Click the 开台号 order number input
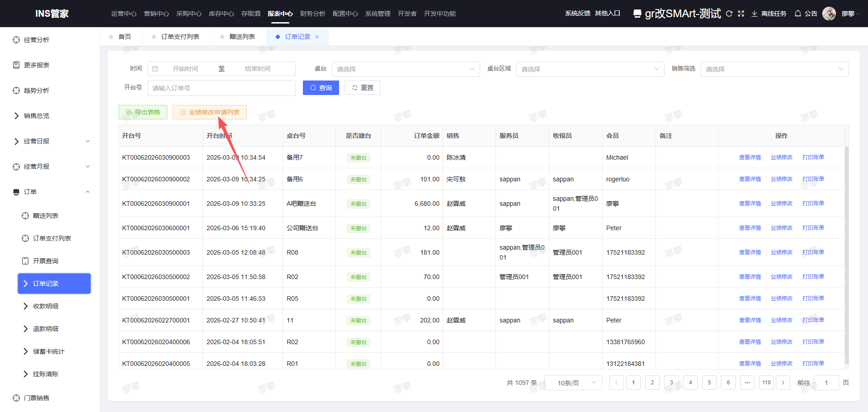868x412 pixels. click(x=221, y=88)
